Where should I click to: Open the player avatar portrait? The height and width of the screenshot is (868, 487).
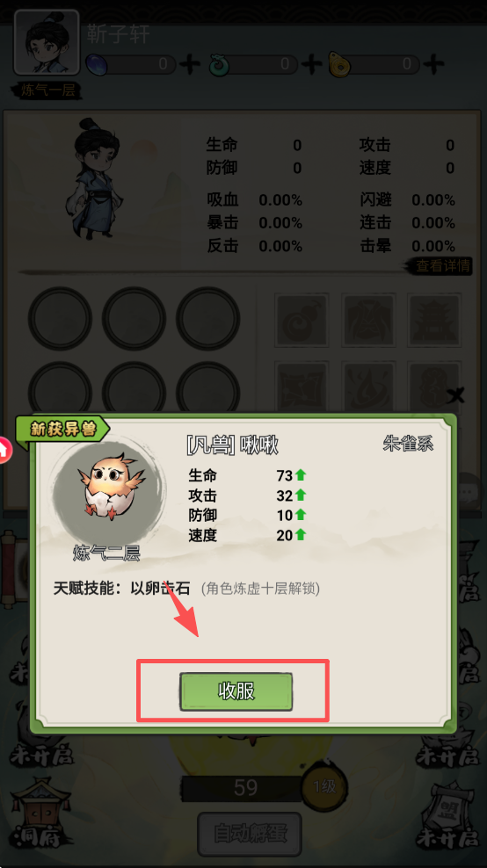coord(47,42)
